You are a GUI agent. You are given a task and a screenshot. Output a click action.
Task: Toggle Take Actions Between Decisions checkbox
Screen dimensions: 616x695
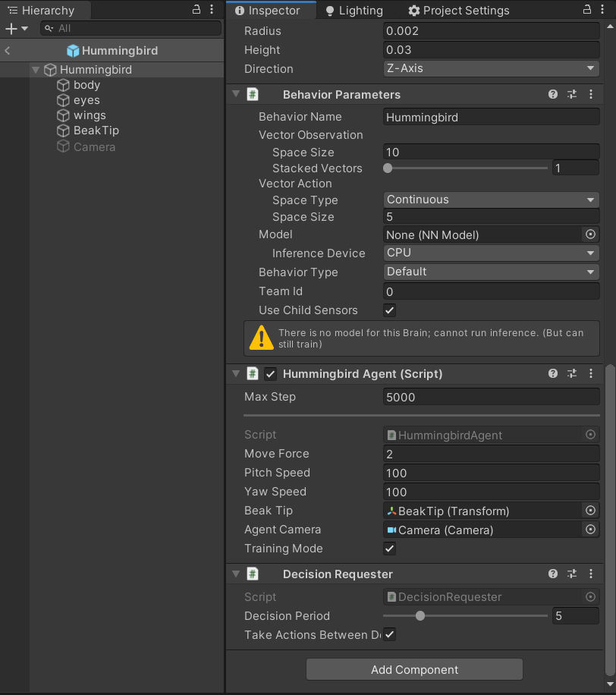[389, 635]
